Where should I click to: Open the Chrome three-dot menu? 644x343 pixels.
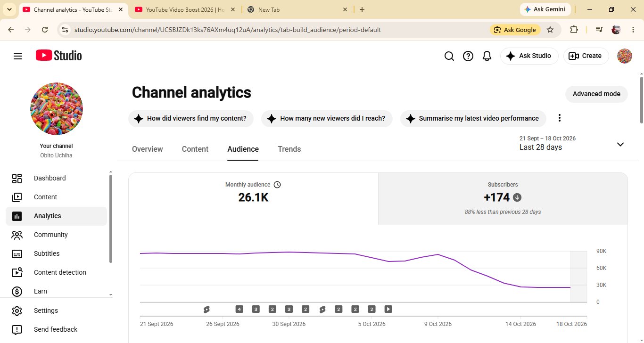pos(632,30)
